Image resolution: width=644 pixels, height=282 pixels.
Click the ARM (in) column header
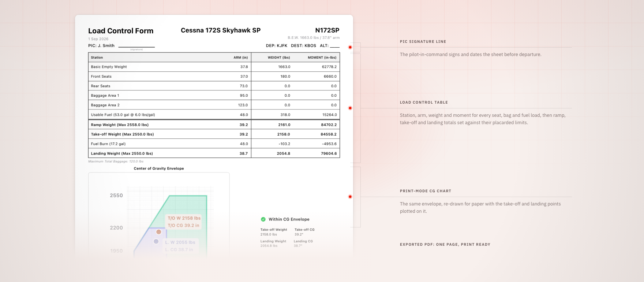tap(241, 57)
